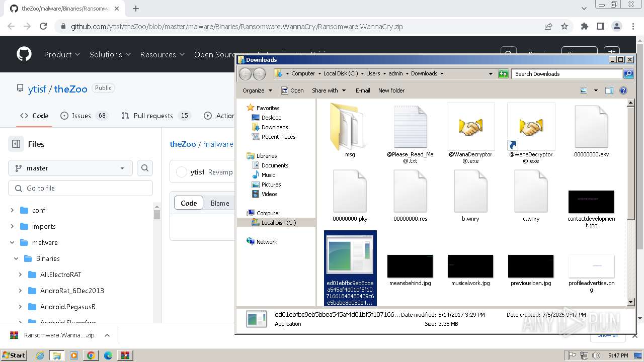Select the 00000000.pky file
The height and width of the screenshot is (362, 644).
[350, 195]
